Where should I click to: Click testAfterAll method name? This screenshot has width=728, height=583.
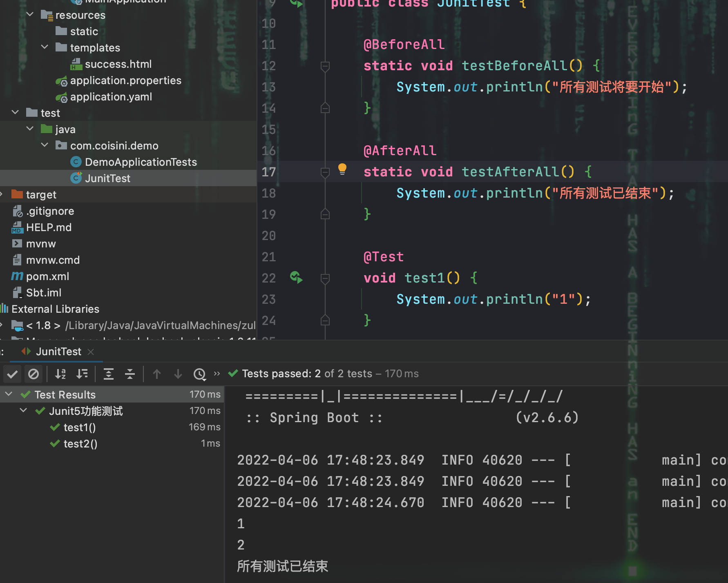pos(510,172)
